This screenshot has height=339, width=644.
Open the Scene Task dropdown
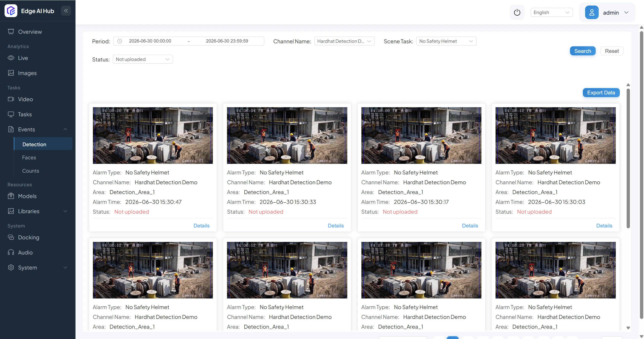446,41
